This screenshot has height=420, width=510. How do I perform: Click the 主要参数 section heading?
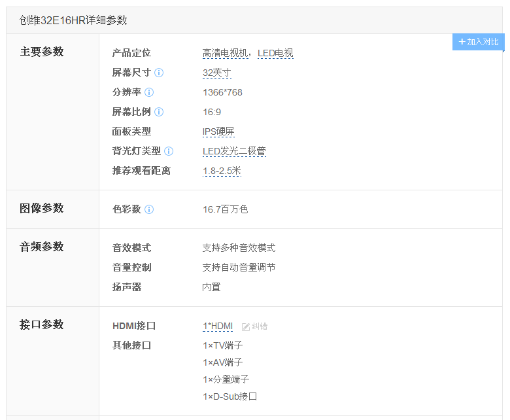click(42, 52)
